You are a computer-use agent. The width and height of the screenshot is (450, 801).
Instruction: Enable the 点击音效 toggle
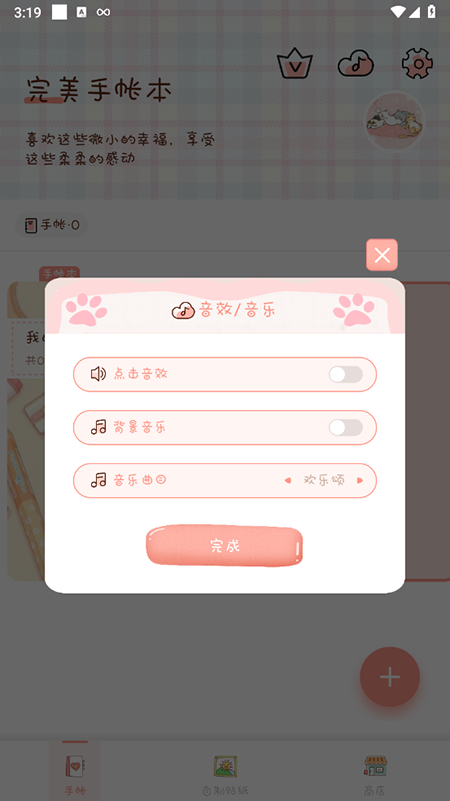tap(346, 374)
